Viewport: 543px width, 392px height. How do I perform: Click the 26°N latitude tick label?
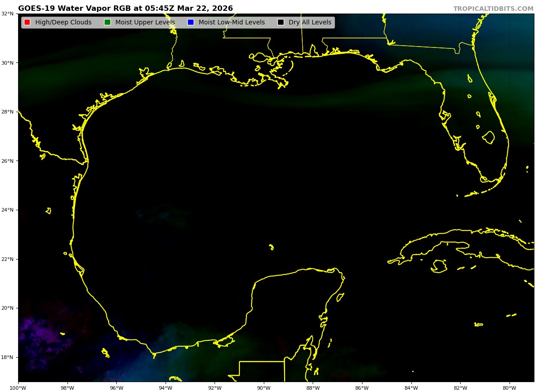7,161
